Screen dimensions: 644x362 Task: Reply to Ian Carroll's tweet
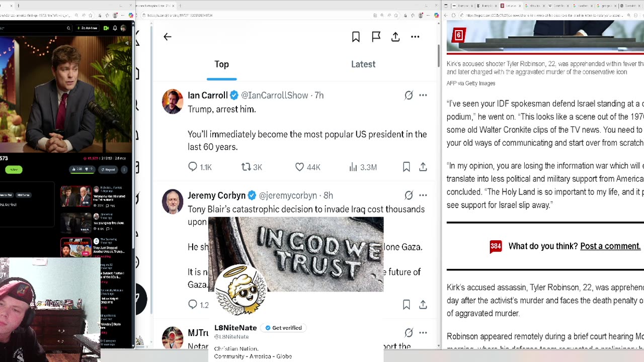(x=193, y=167)
